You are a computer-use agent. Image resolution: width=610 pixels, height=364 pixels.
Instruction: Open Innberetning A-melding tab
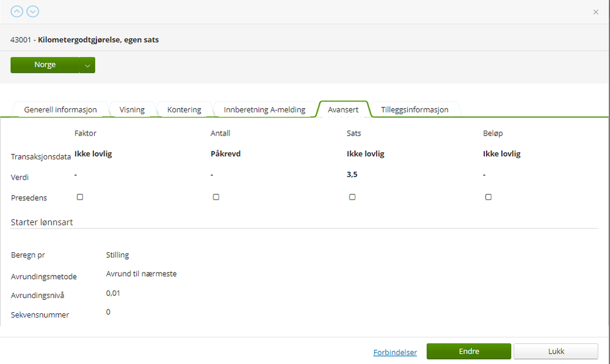point(264,110)
